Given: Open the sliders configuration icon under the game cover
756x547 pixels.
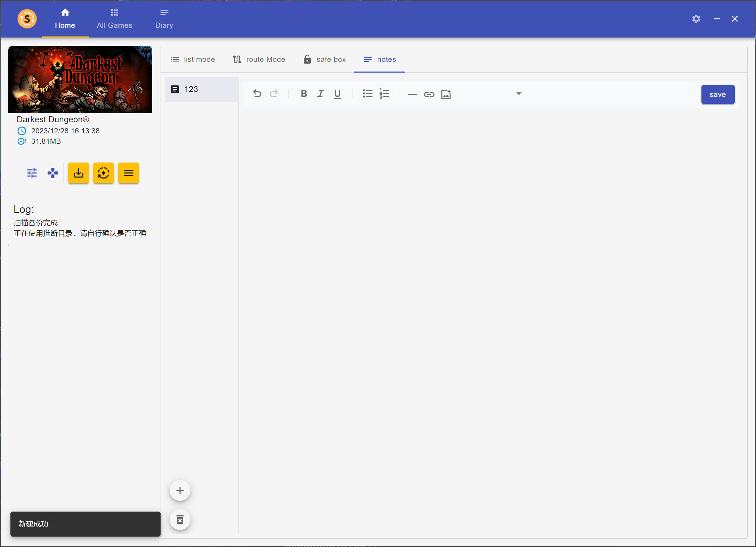Looking at the screenshot, I should 32,173.
